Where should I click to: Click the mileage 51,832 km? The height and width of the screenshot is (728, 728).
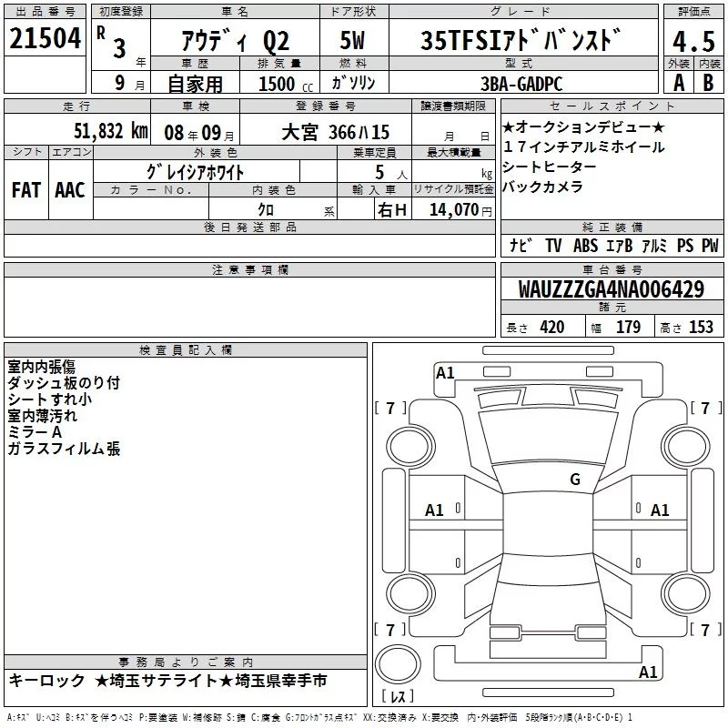click(111, 131)
